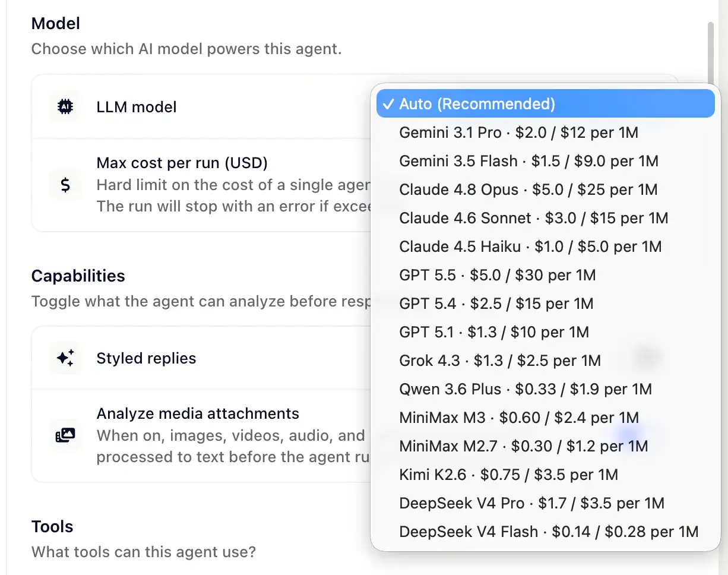The height and width of the screenshot is (575, 728).
Task: Choose Kimi K2.6 model
Action: click(x=545, y=475)
